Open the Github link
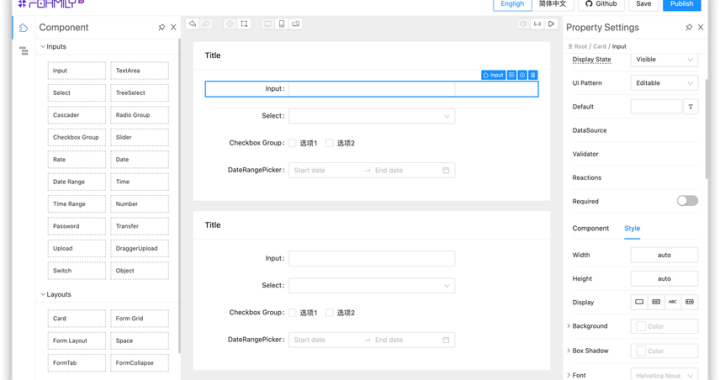 [x=601, y=4]
